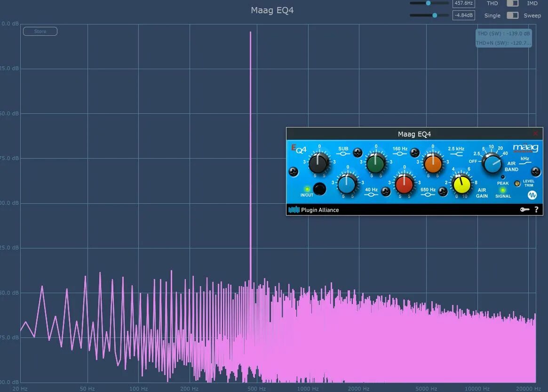
Task: Click the AIR BAND label
Action: point(511,167)
